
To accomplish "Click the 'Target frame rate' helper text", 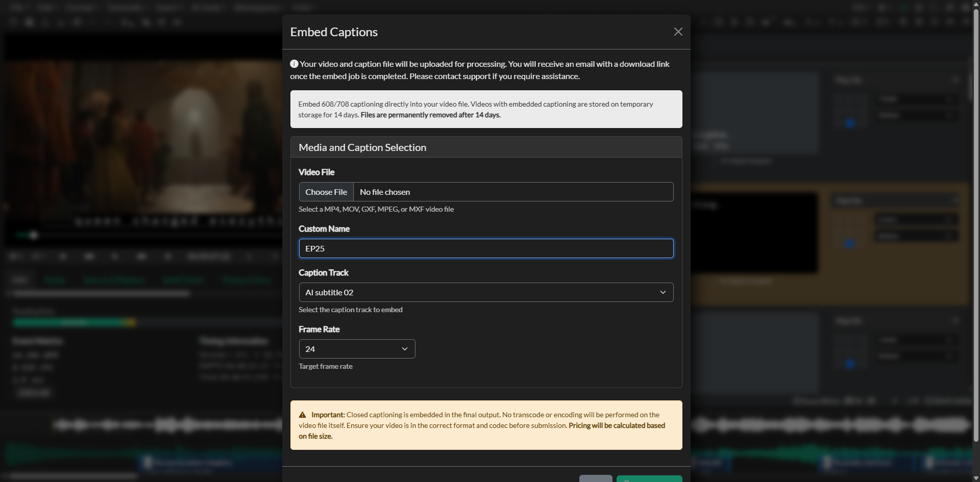I will pyautogui.click(x=326, y=366).
